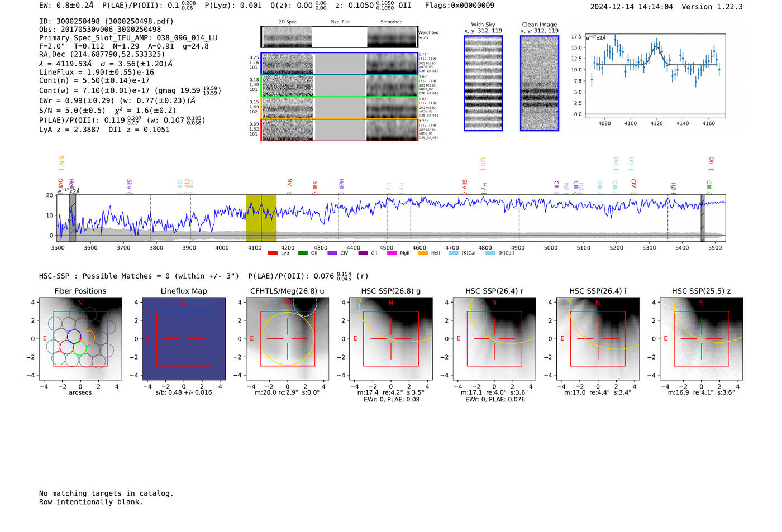782x532 pixels.
Task: Click the blue fiber circle in Fiber Positions
Action: pos(74,336)
